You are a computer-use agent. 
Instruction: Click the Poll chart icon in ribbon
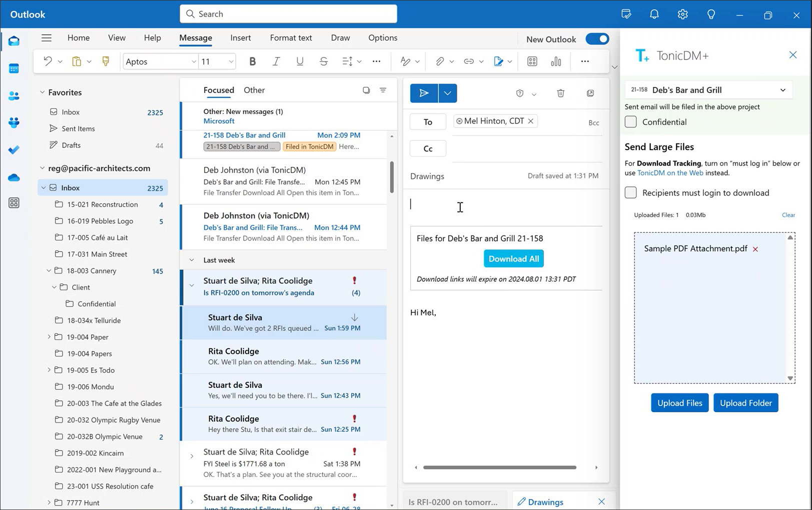556,61
